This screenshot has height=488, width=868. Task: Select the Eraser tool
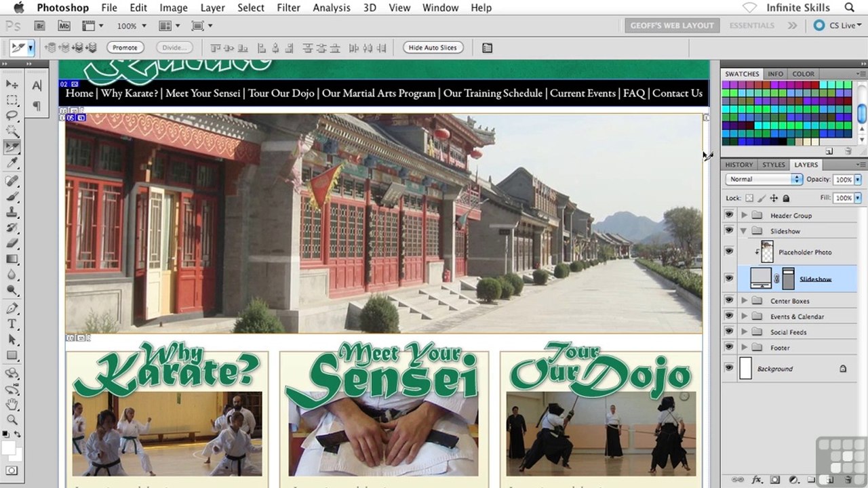click(x=12, y=243)
